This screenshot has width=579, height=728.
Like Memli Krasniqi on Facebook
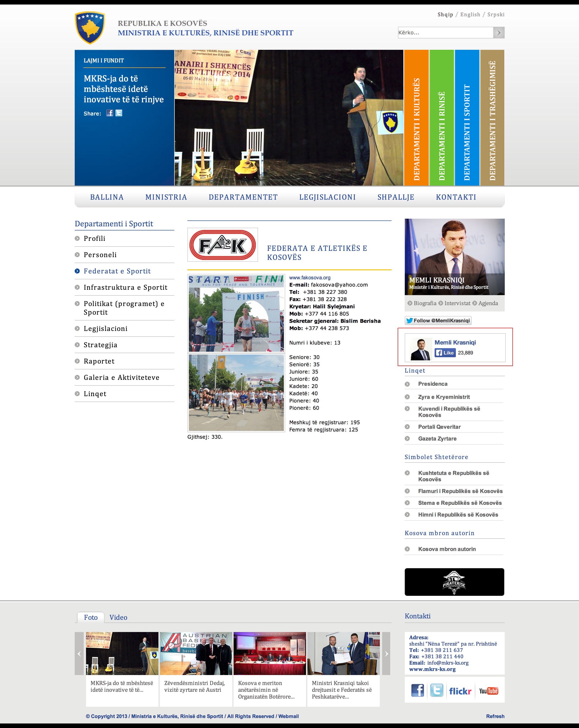click(x=445, y=353)
